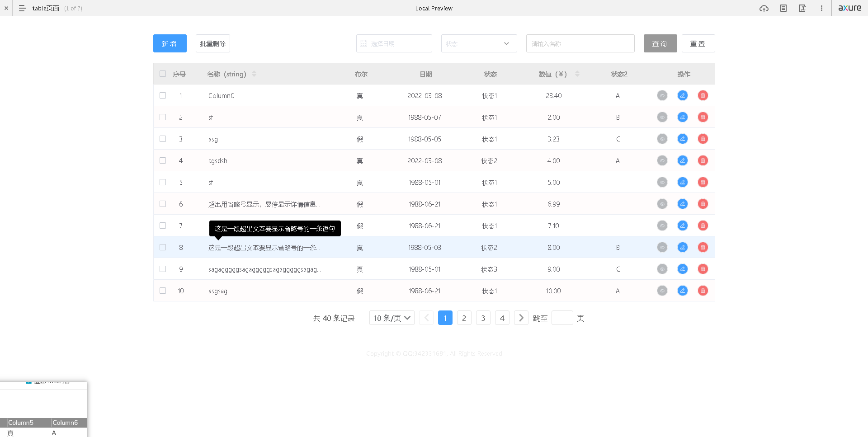Click the 超出用省略号显示 name cell
This screenshot has height=437, width=868.
[x=264, y=204]
